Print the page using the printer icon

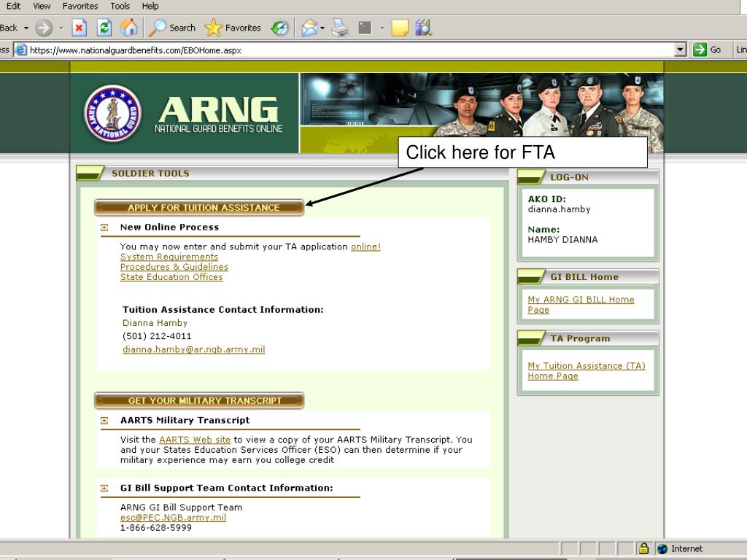click(340, 28)
